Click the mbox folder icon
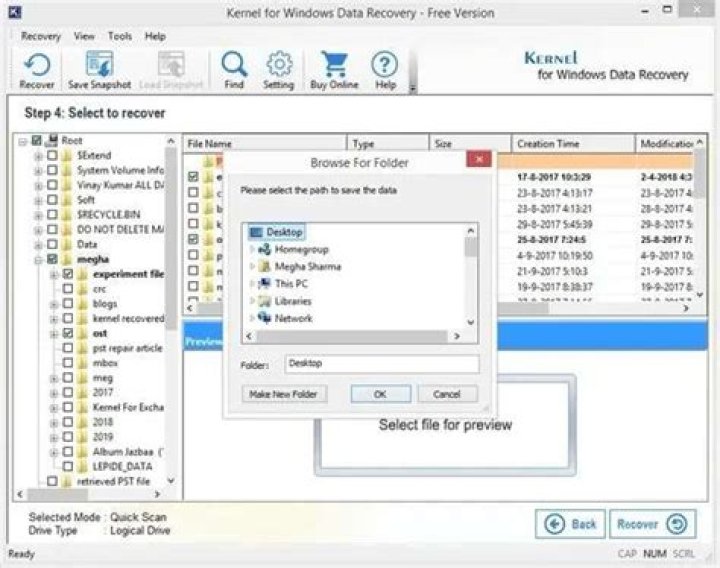This screenshot has height=568, width=720. [83, 363]
